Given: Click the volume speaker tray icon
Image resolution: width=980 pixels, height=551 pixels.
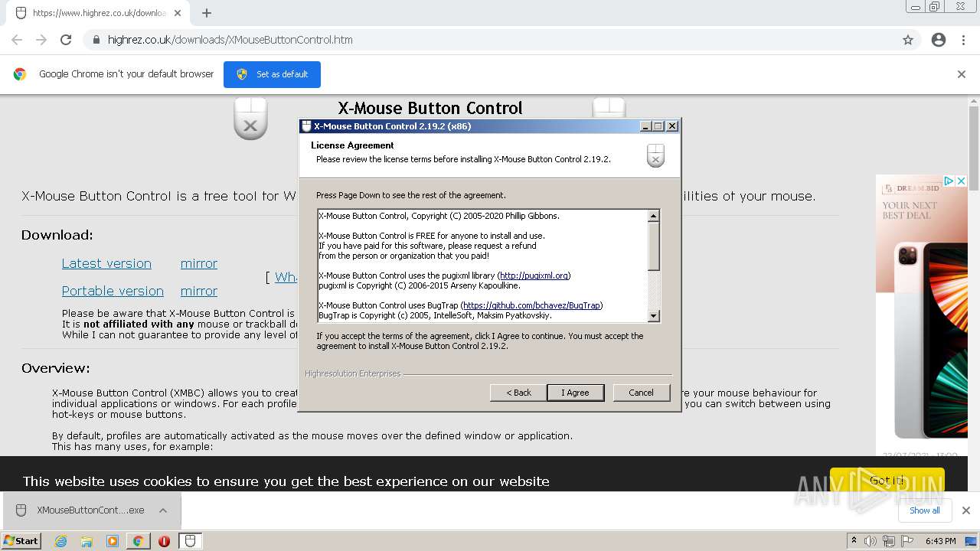Looking at the screenshot, I should tap(871, 541).
